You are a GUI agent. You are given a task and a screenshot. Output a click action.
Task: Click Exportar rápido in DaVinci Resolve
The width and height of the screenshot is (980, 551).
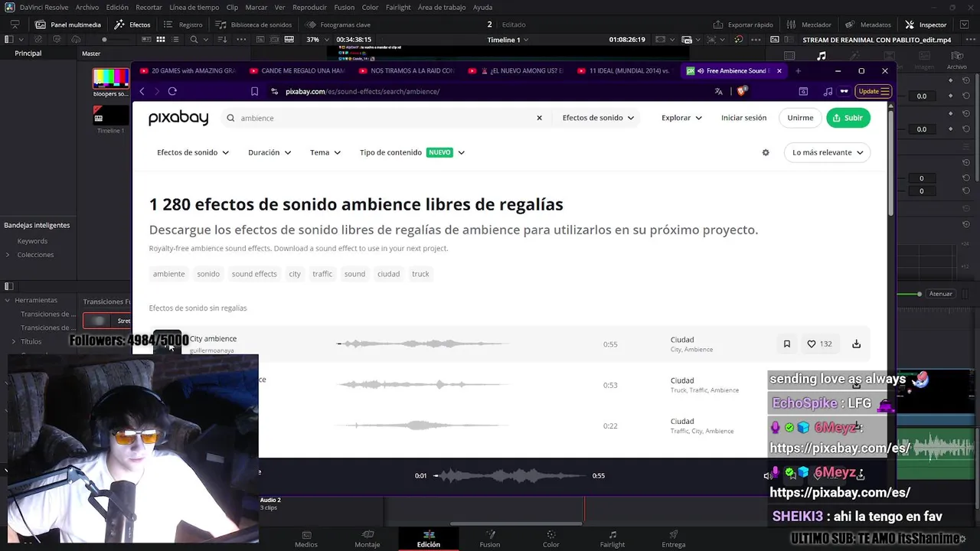pos(743,24)
